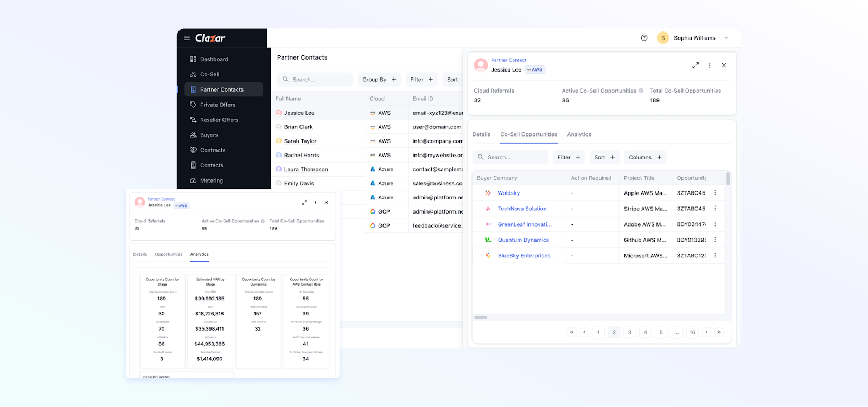Open the Group By option
Screen dimensions: 868x407
379,80
